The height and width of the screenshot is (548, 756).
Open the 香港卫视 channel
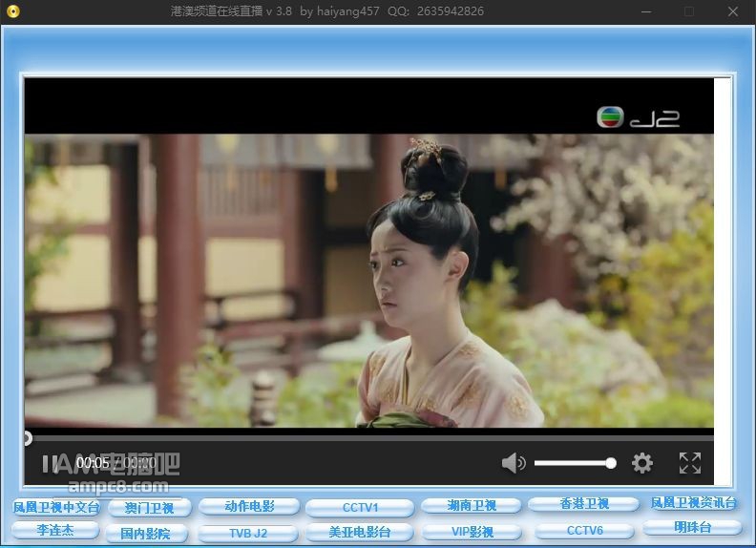584,504
